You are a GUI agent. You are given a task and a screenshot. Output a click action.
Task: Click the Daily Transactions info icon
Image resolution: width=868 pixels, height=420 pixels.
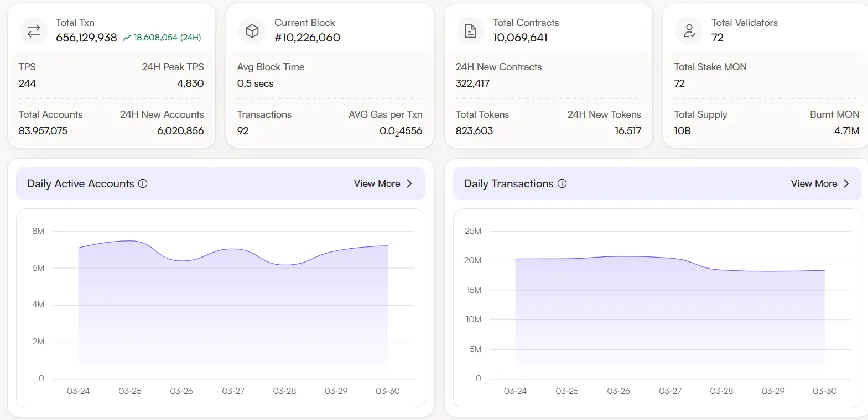pos(562,183)
